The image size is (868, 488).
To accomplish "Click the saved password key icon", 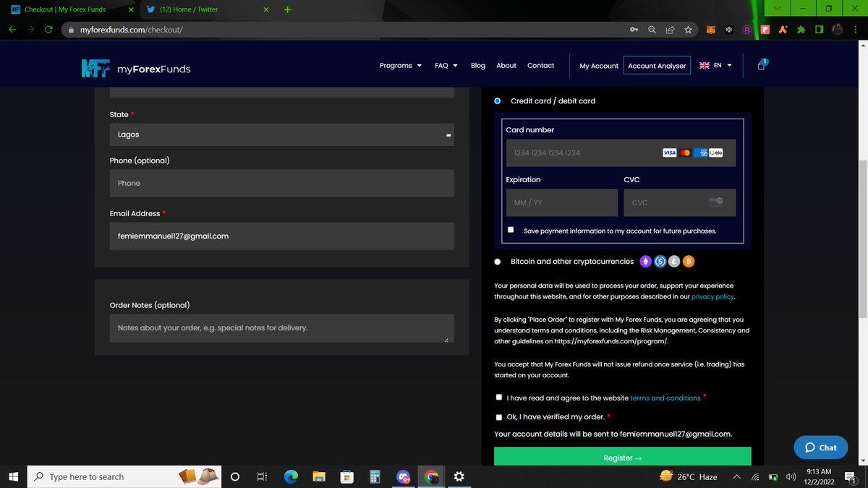I will coord(634,30).
